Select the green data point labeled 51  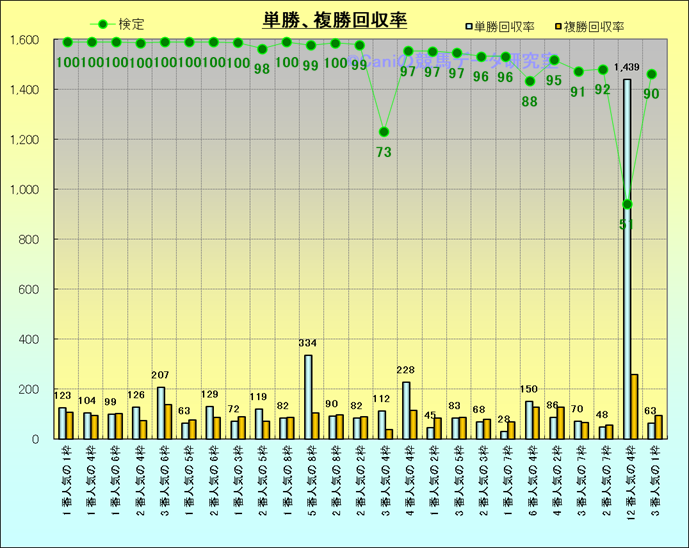[627, 204]
